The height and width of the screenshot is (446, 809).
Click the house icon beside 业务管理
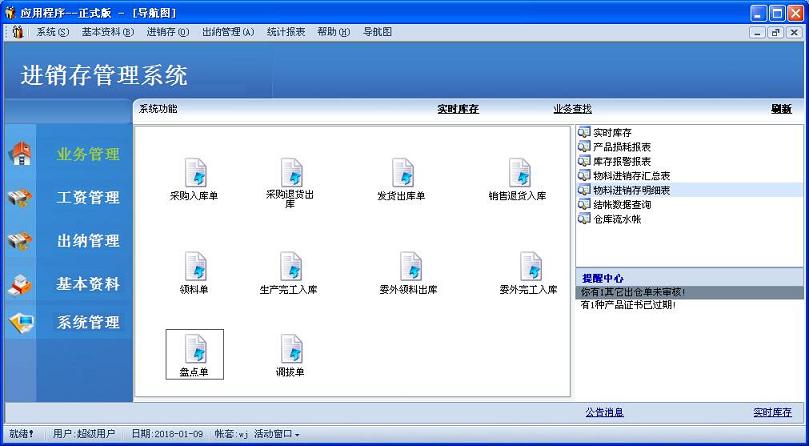[x=20, y=153]
